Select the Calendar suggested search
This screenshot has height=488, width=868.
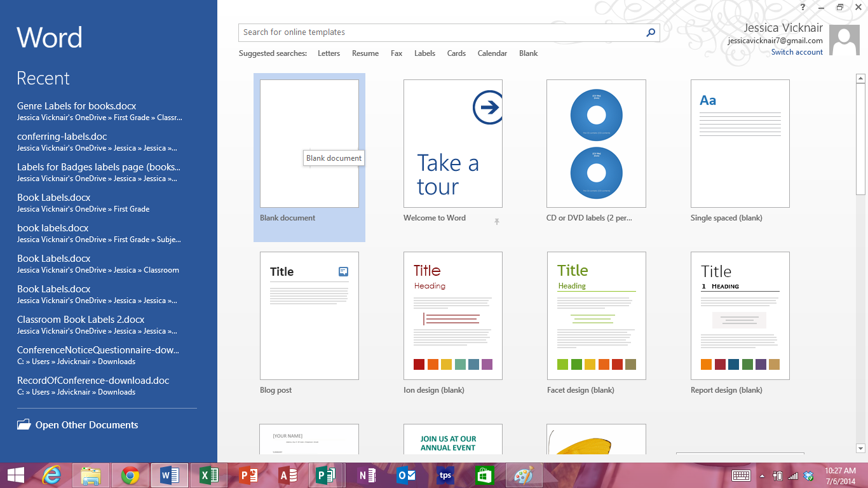[x=492, y=53]
